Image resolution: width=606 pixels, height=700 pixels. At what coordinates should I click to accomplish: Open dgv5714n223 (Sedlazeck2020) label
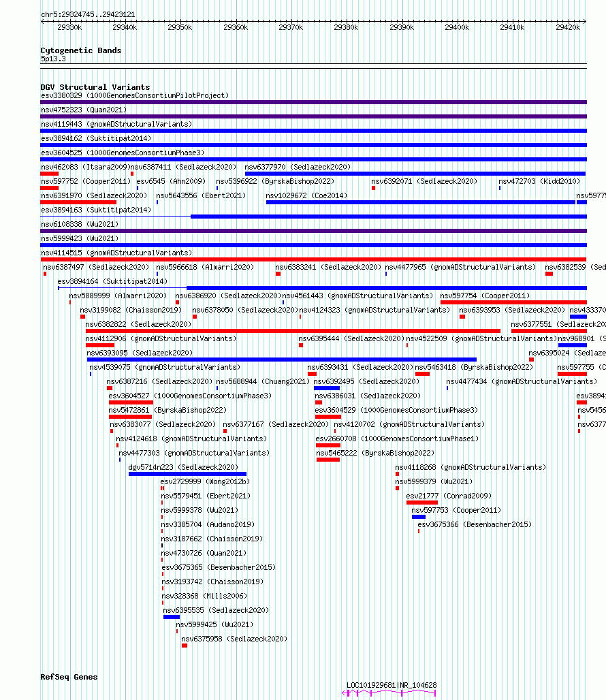183,467
